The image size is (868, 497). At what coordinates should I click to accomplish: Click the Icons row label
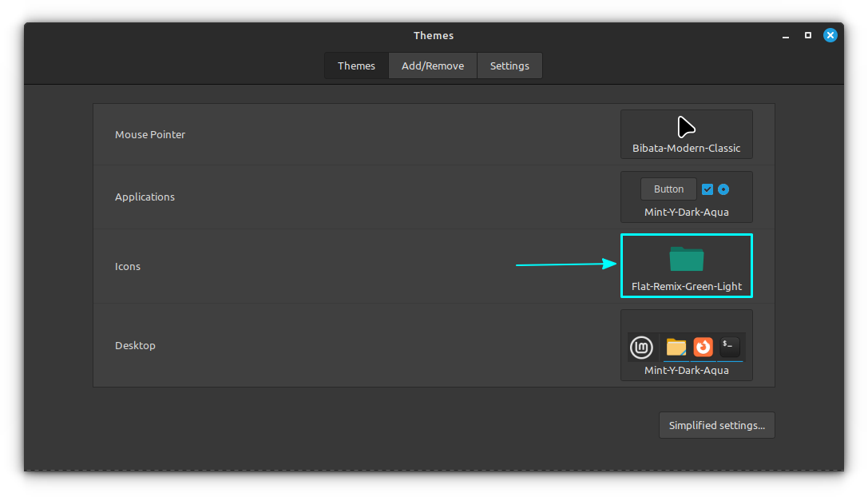(128, 267)
